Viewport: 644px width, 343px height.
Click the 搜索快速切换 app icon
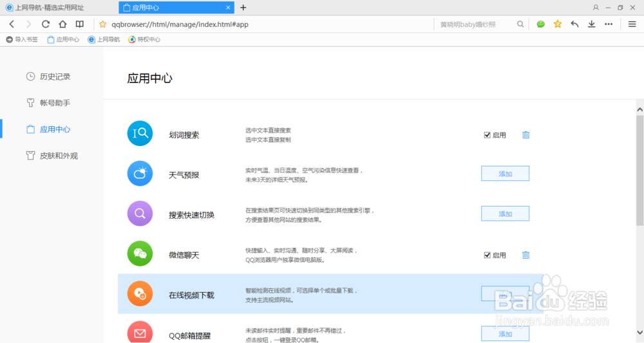point(140,214)
